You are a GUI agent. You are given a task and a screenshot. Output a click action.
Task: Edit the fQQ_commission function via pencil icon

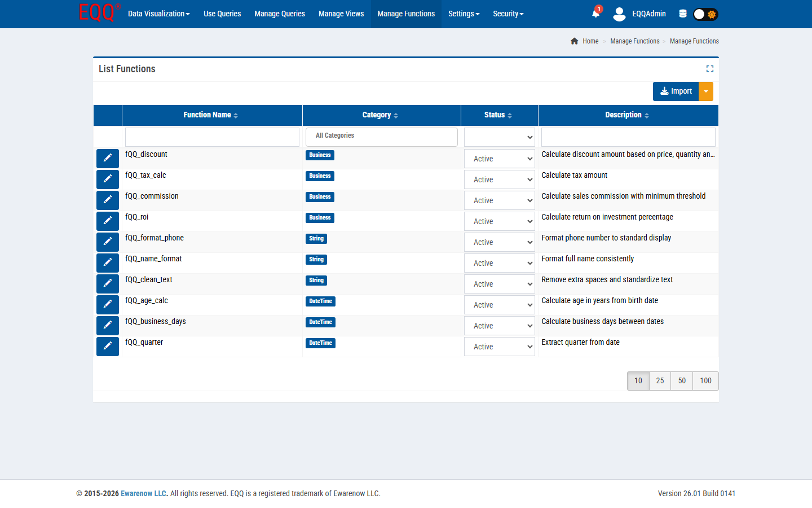[x=107, y=200]
